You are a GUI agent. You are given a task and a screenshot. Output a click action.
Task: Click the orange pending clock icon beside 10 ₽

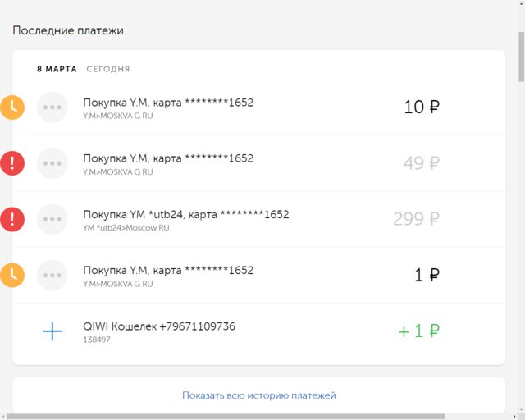click(12, 107)
